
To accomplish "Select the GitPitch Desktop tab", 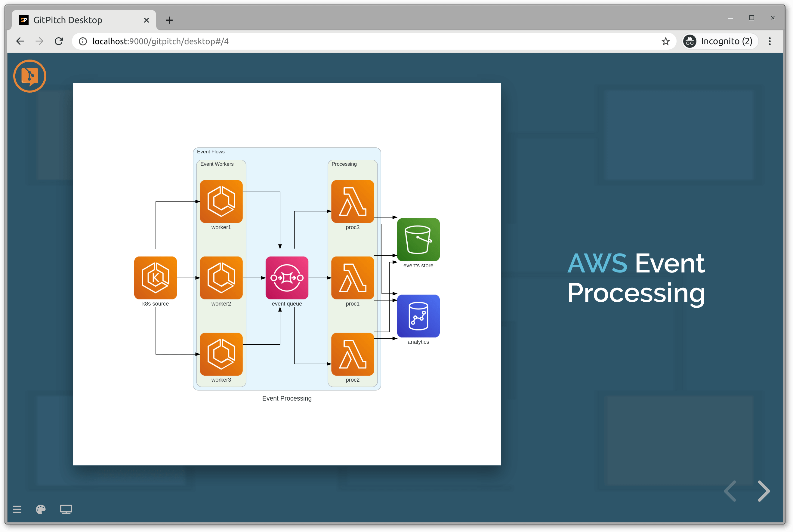I will coord(84,20).
